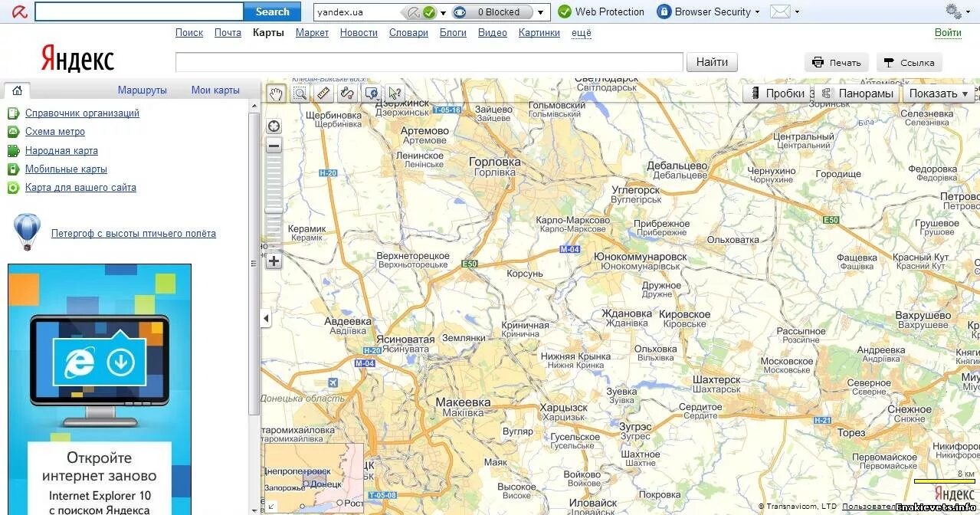
Task: Open Карта для вашего сайта link
Action: (80, 188)
